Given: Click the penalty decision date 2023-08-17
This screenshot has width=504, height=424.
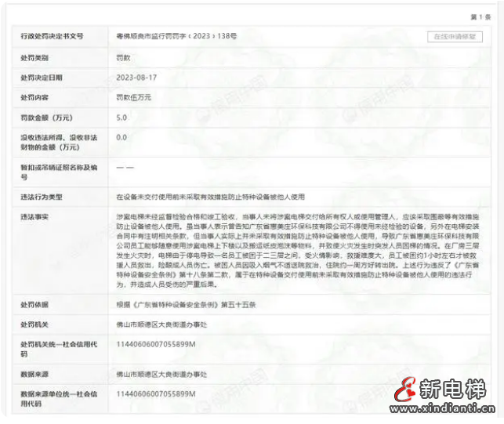Looking at the screenshot, I should [136, 78].
